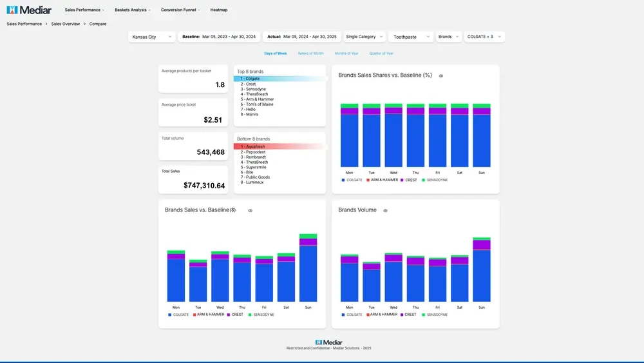Image resolution: width=644 pixels, height=363 pixels.
Task: Click SENSODYNE legend swatch in Sales Shares chart
Action: [424, 180]
